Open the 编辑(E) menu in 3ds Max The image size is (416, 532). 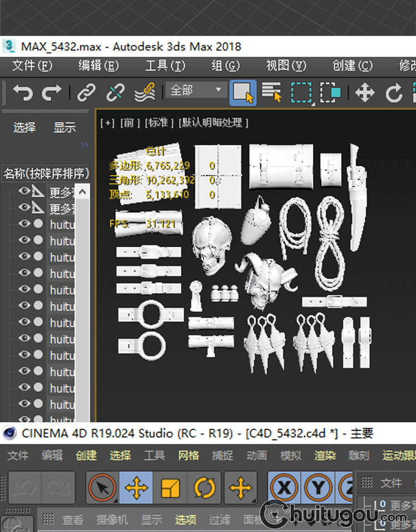pos(99,65)
